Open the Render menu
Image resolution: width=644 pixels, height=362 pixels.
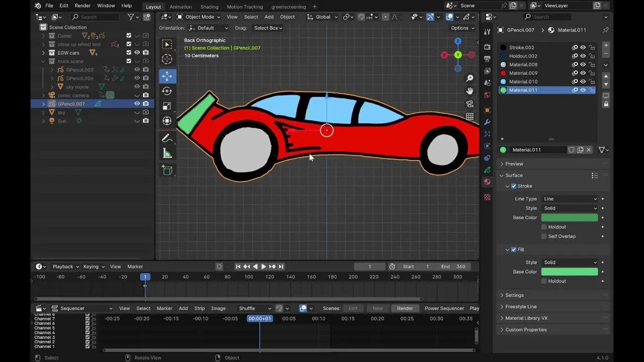pos(83,6)
